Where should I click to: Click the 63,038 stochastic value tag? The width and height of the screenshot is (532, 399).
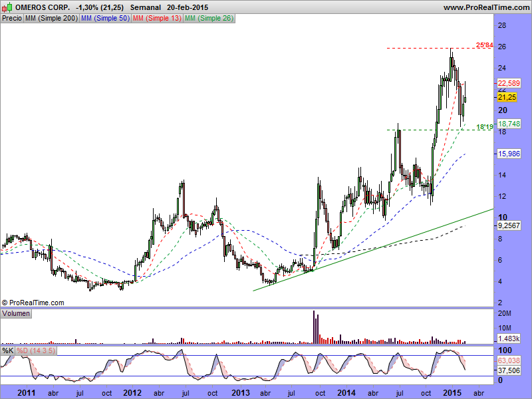pos(509,360)
